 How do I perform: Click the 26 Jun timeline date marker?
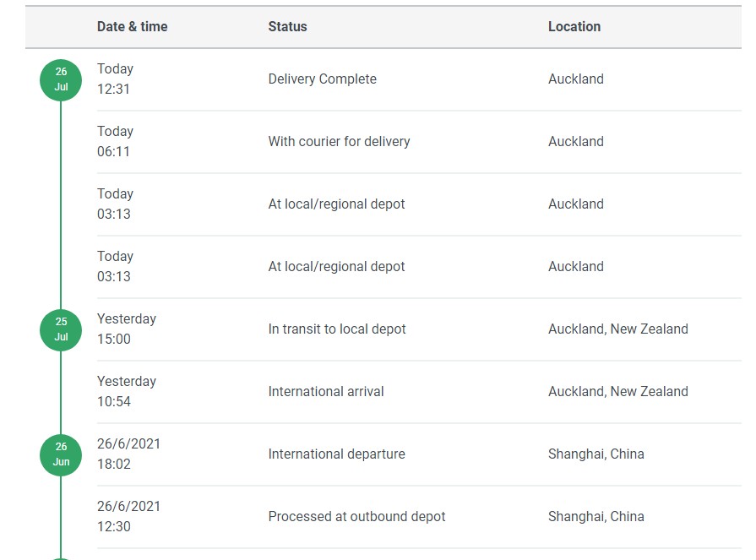coord(61,454)
